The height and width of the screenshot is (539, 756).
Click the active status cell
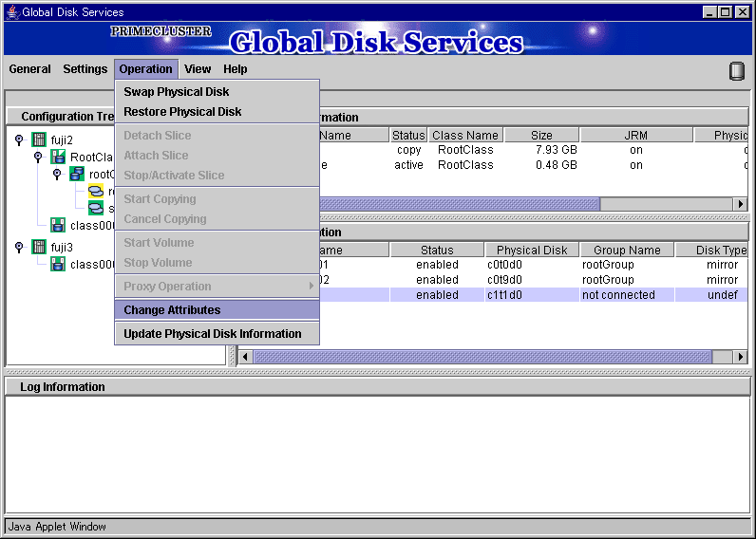pyautogui.click(x=408, y=165)
